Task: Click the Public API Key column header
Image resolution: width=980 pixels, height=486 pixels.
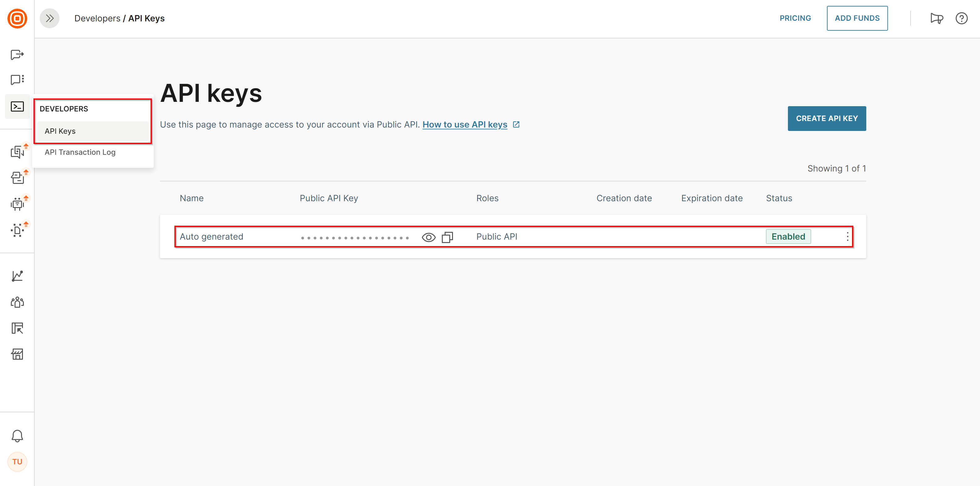Action: coord(329,198)
